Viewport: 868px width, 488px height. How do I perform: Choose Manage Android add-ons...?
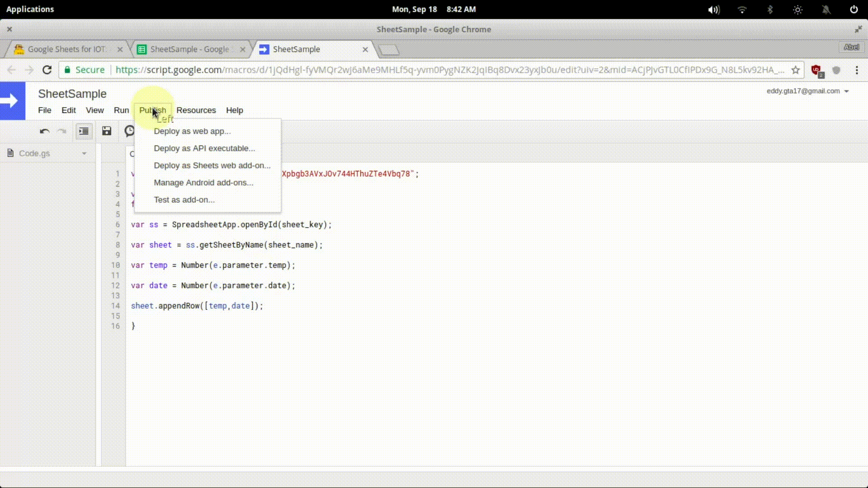click(x=208, y=183)
